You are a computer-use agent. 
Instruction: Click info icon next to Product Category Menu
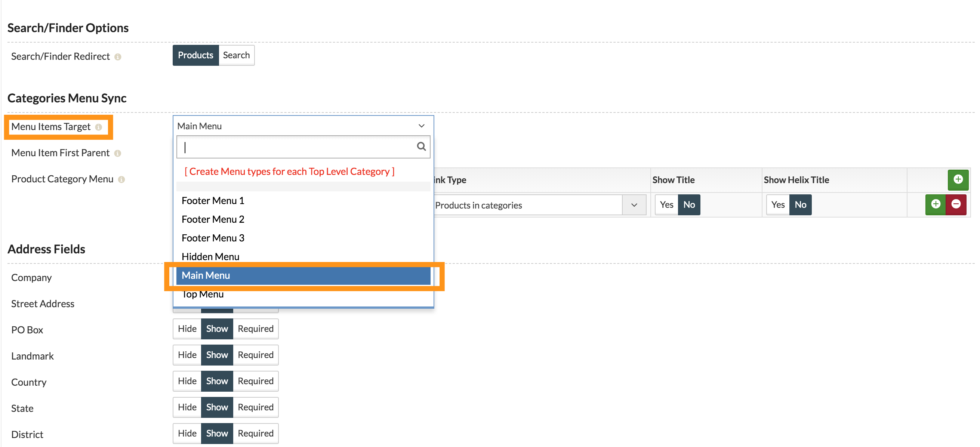click(x=121, y=179)
